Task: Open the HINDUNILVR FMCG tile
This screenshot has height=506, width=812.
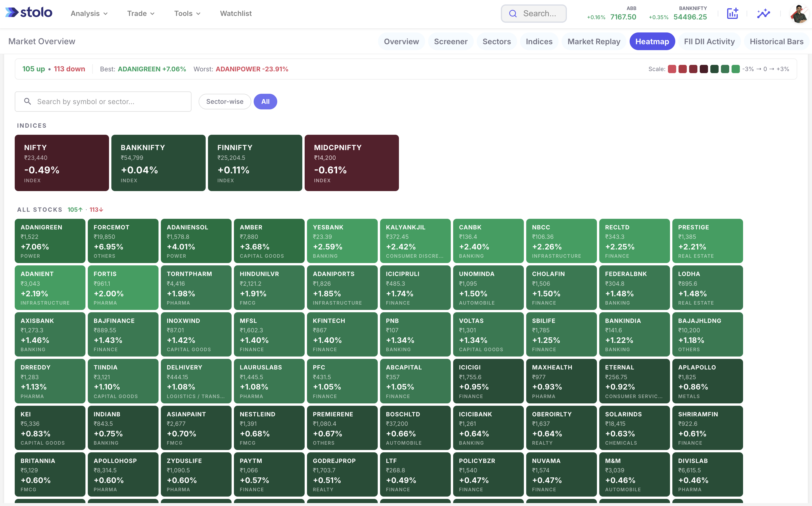Action: [x=269, y=287]
